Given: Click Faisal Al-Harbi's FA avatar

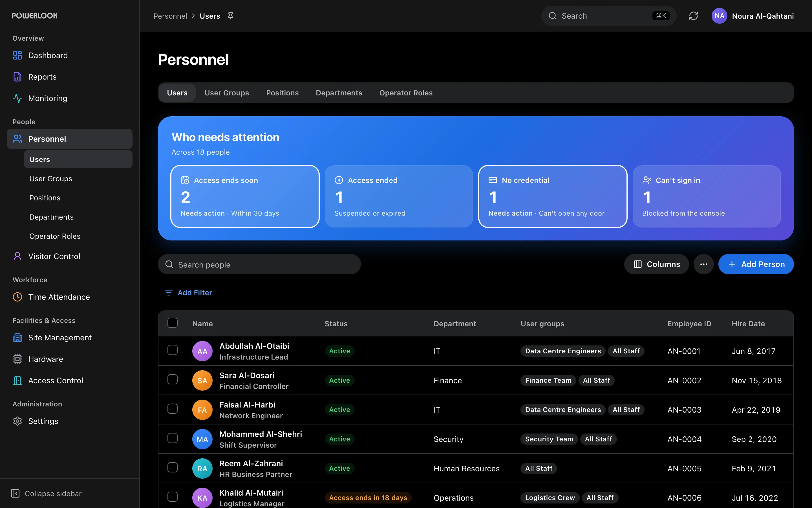Looking at the screenshot, I should click(202, 410).
